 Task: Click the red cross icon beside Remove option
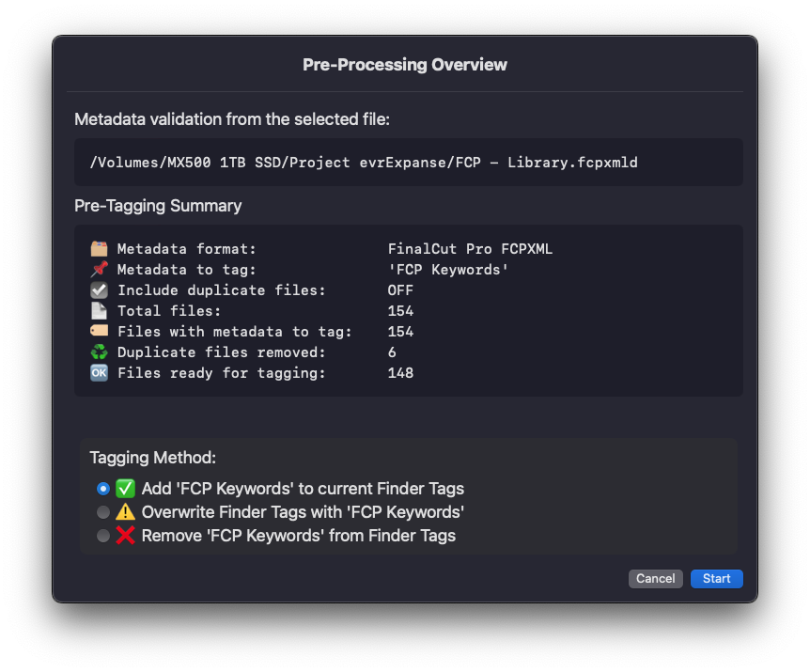126,536
